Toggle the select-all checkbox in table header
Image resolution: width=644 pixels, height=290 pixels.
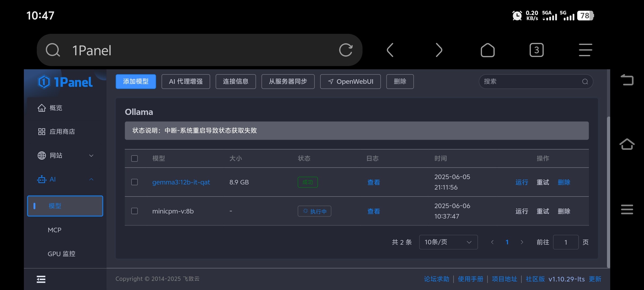(134, 158)
